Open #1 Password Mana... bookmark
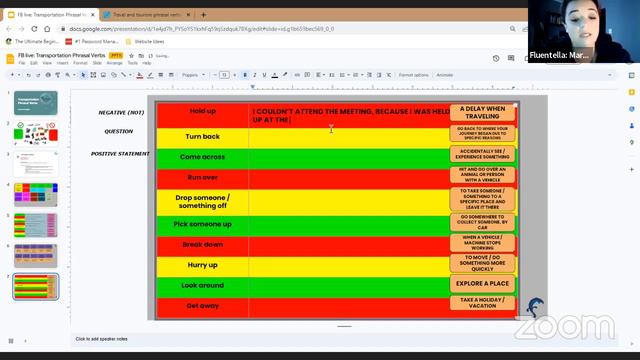Screen dimensions: 640x360 [92, 42]
